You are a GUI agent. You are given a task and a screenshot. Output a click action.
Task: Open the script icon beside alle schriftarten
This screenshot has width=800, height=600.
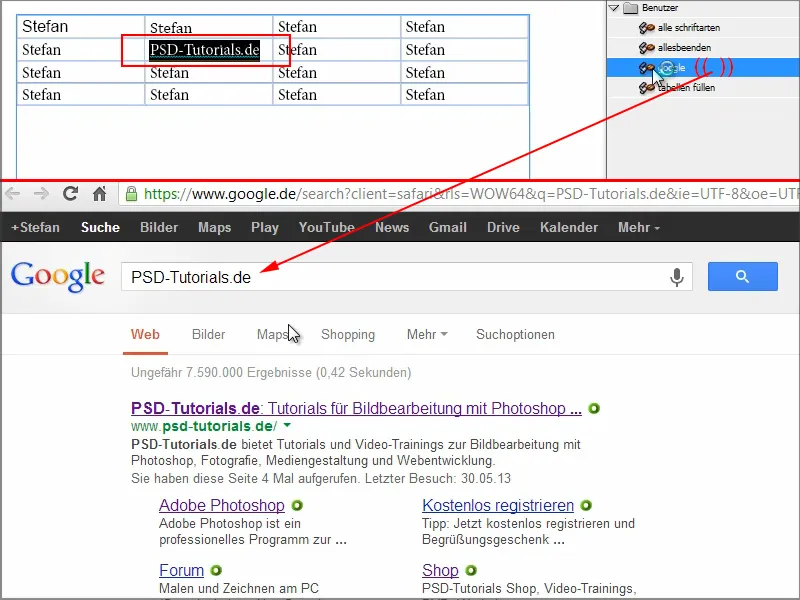click(x=646, y=28)
